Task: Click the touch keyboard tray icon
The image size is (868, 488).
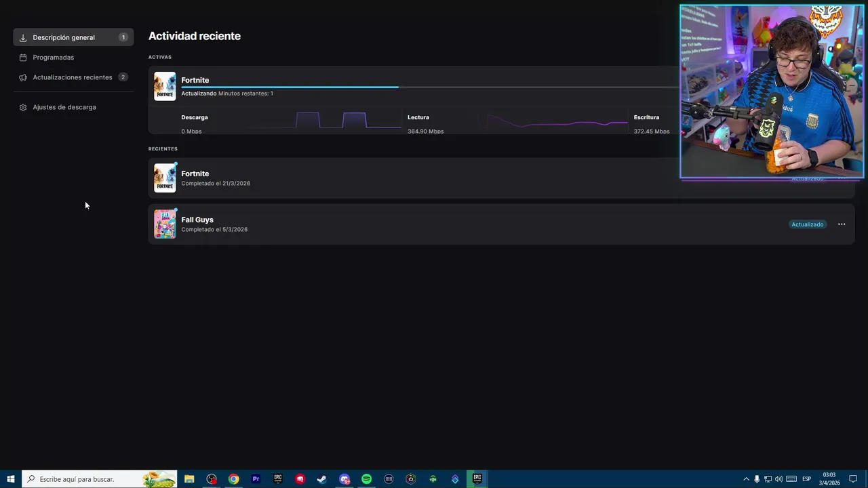Action: pyautogui.click(x=791, y=479)
